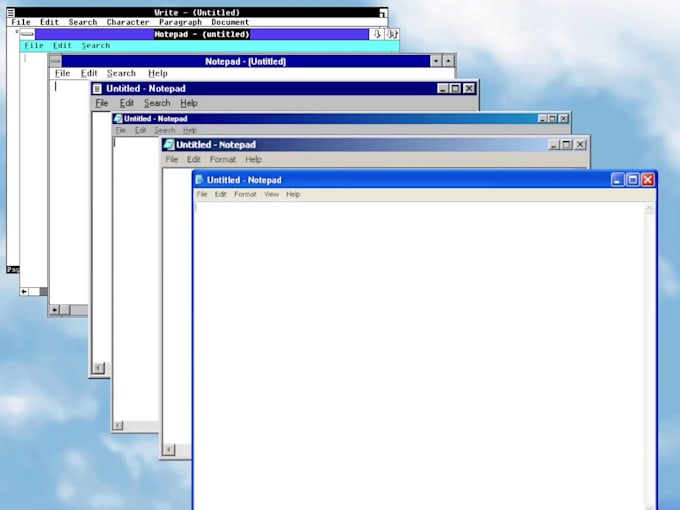Open system menu icon of the Write window
This screenshot has width=680, height=510.
[x=11, y=13]
